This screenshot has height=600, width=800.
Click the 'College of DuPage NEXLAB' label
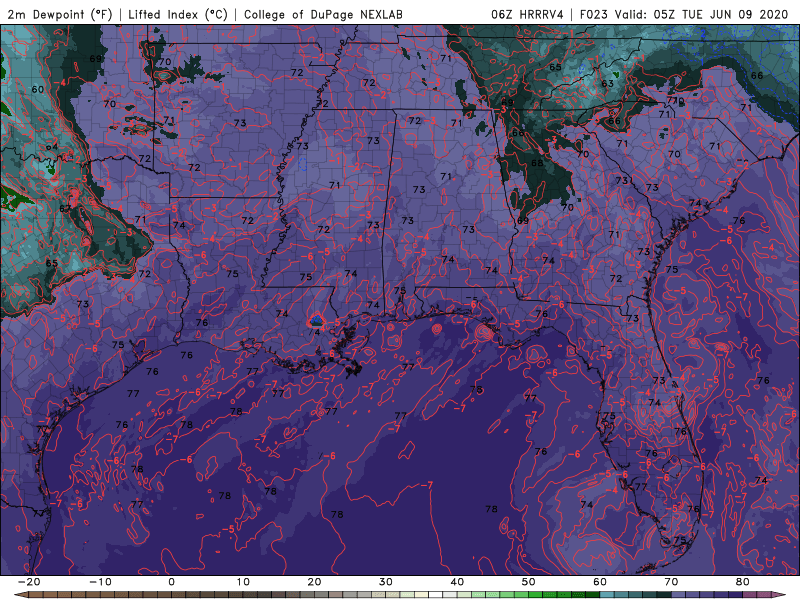click(x=323, y=15)
